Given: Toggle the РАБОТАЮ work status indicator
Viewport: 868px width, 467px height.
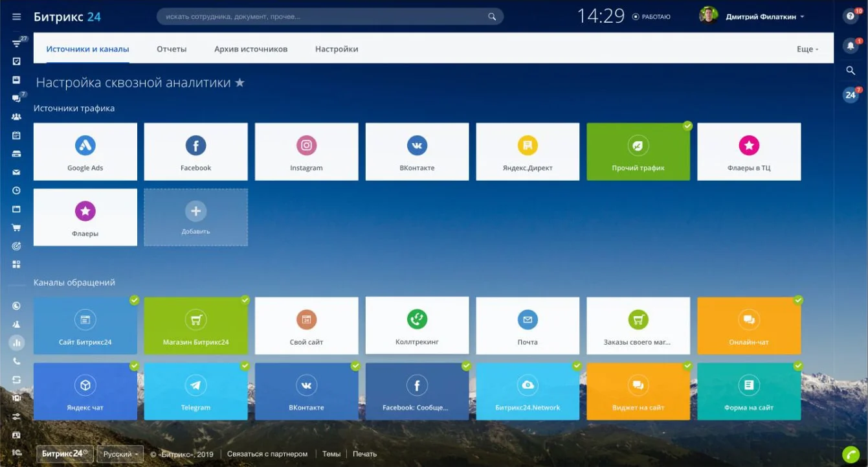Looking at the screenshot, I should pos(651,17).
